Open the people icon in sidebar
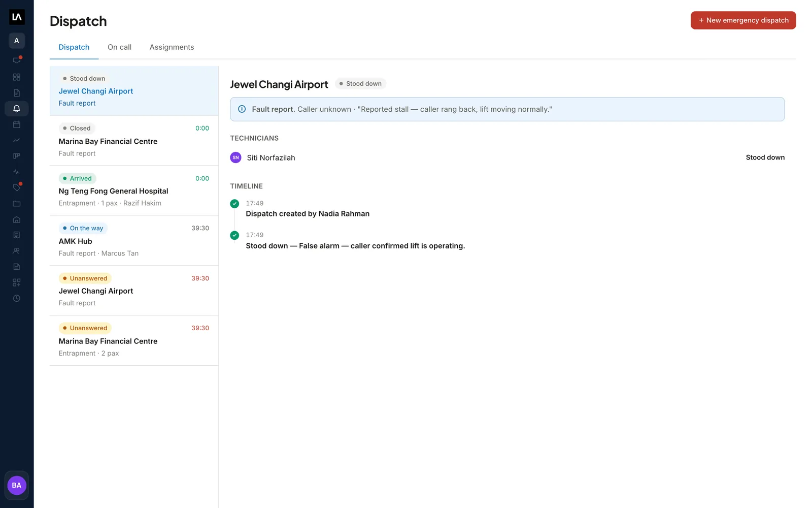 17,251
